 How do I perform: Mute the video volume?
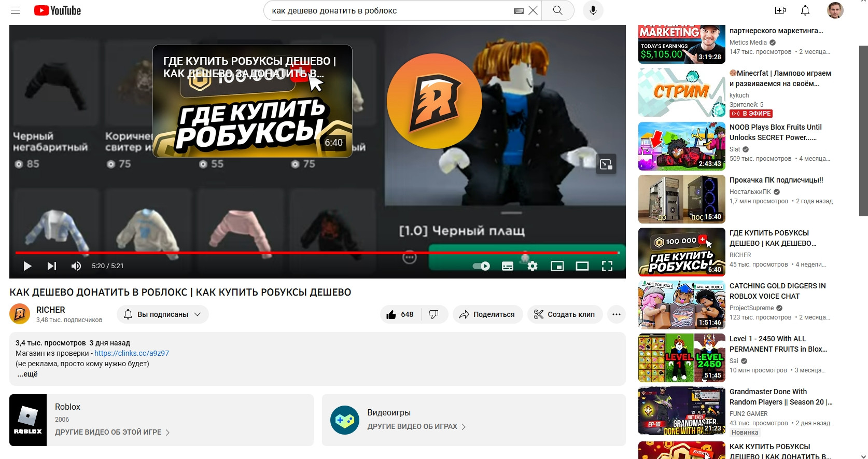click(76, 266)
